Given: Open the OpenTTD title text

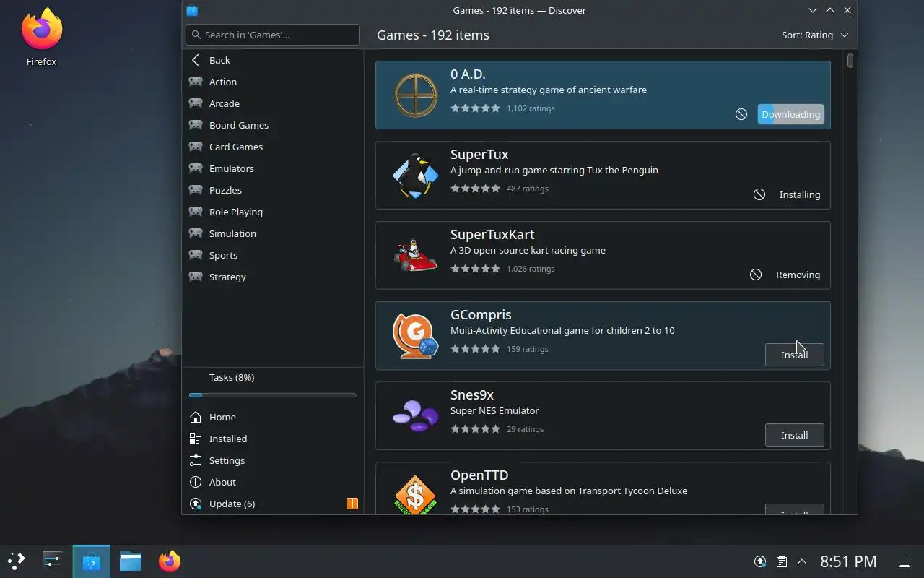Looking at the screenshot, I should 479,475.
